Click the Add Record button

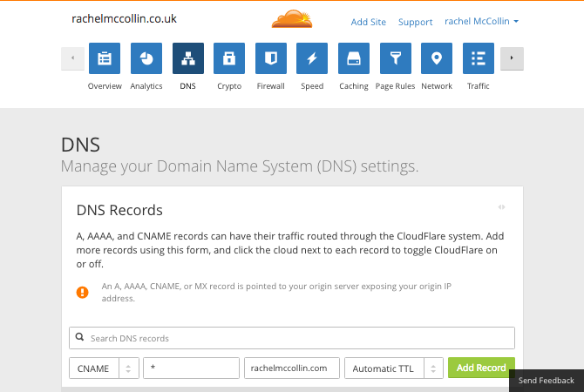pyautogui.click(x=481, y=368)
